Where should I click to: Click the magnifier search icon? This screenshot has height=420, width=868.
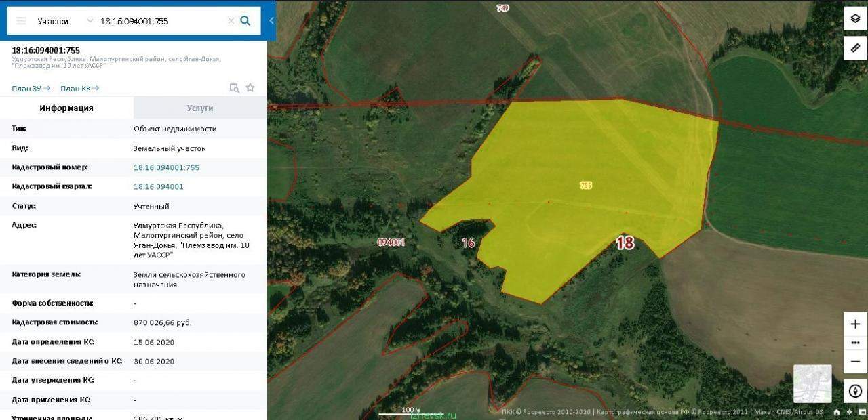245,21
